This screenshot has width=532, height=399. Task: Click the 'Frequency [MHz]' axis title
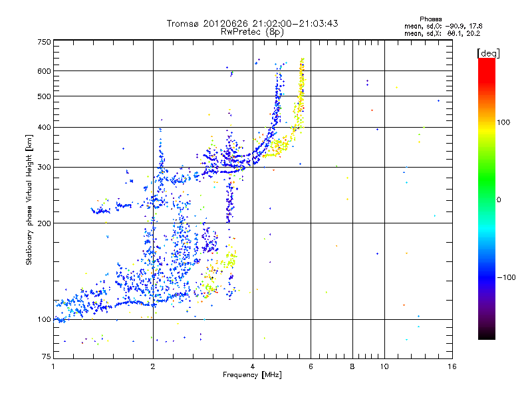pos(252,375)
